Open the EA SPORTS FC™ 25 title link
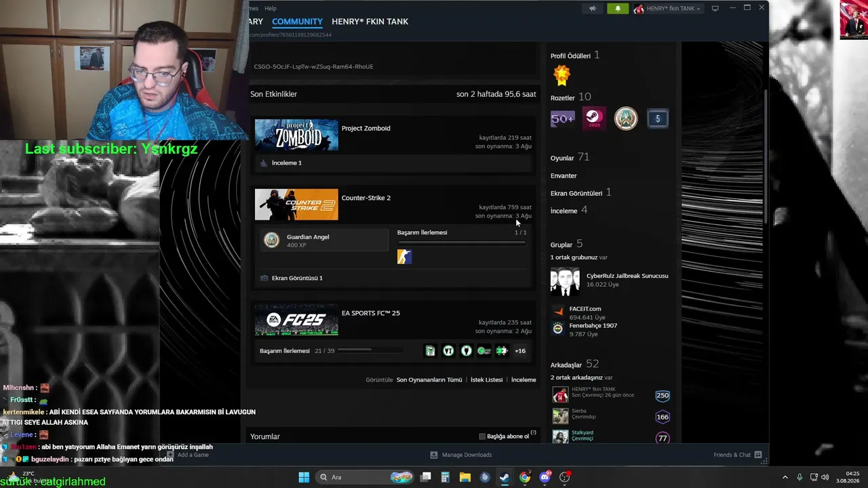The height and width of the screenshot is (488, 868). [x=371, y=313]
